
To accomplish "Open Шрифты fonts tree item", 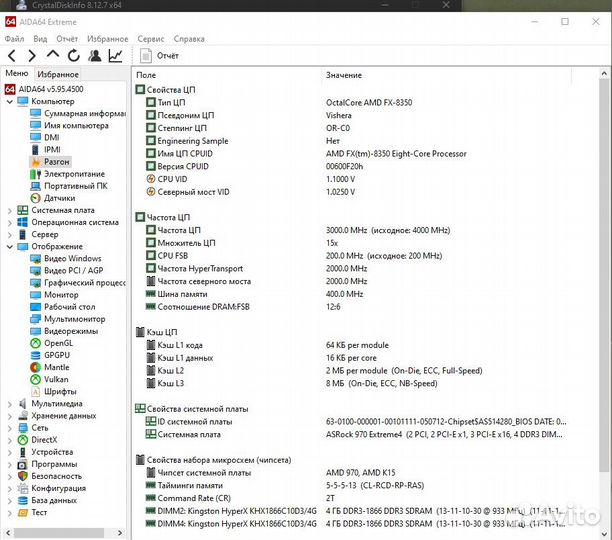I will click(x=53, y=391).
